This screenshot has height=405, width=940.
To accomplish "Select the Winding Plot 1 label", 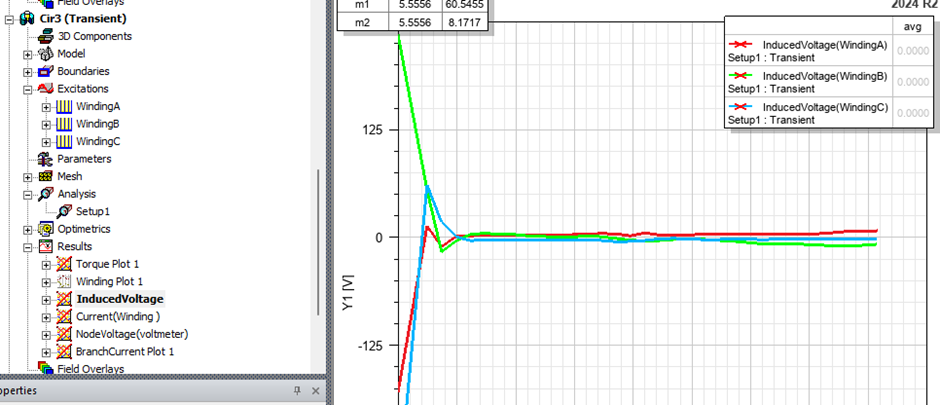I will click(x=109, y=282).
